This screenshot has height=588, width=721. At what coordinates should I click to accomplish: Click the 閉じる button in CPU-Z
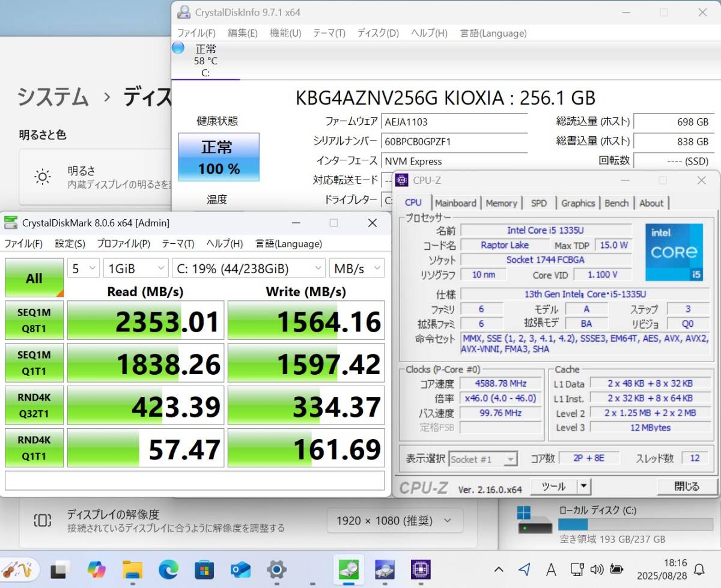687,486
